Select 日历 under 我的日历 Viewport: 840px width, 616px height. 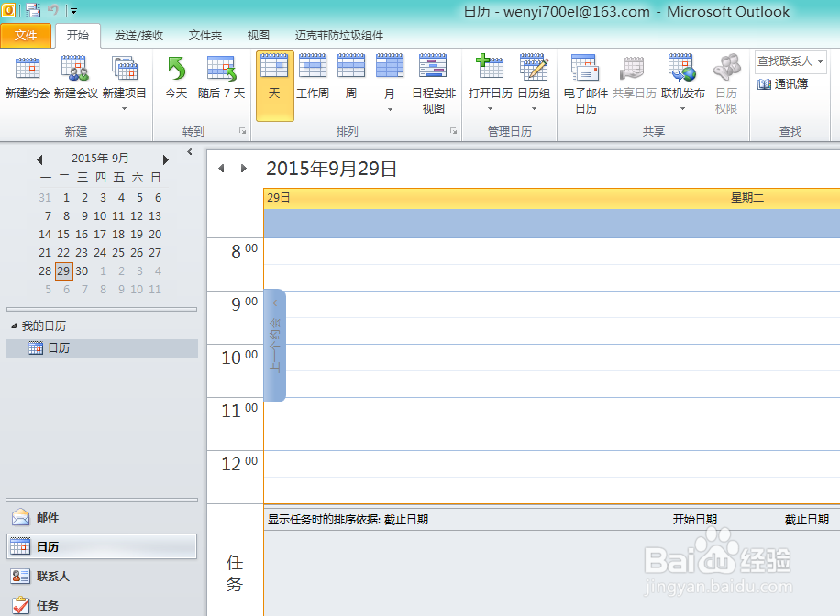(102, 348)
